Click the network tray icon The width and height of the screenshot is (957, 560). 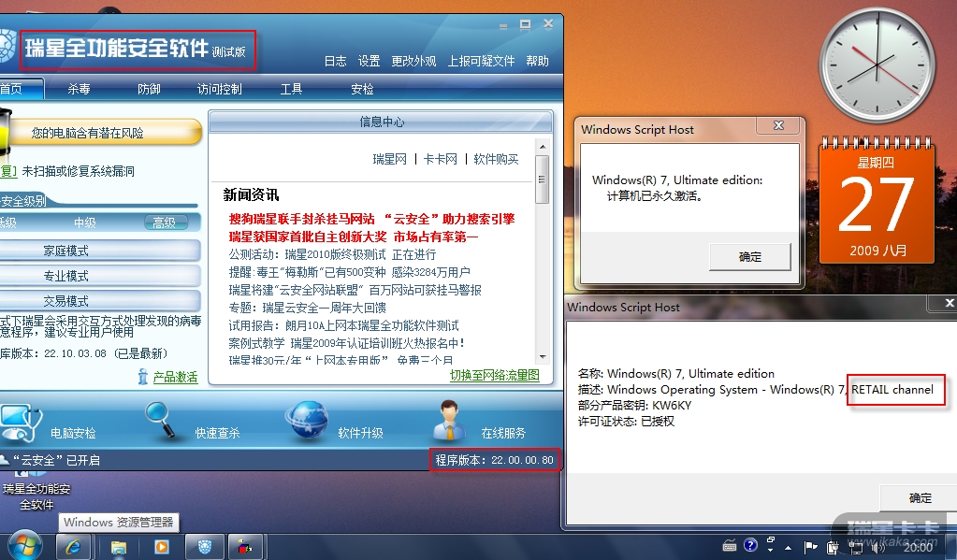click(x=858, y=549)
